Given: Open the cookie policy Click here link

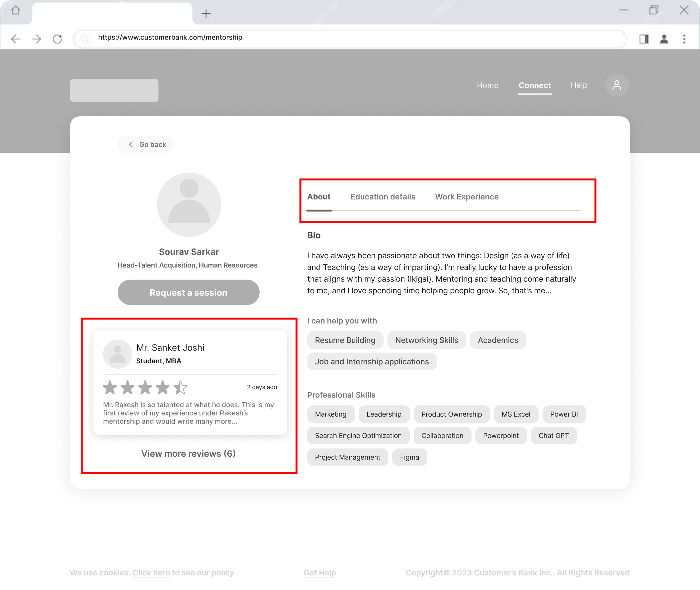Looking at the screenshot, I should [x=151, y=573].
